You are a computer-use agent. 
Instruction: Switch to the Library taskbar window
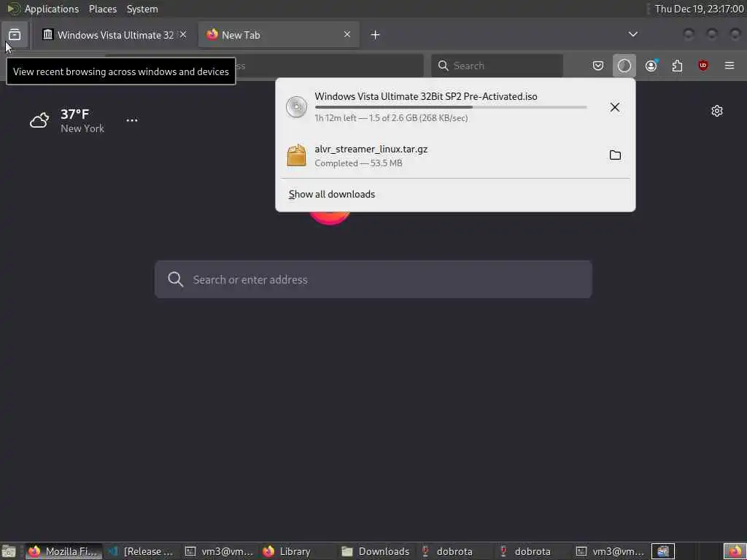click(298, 551)
